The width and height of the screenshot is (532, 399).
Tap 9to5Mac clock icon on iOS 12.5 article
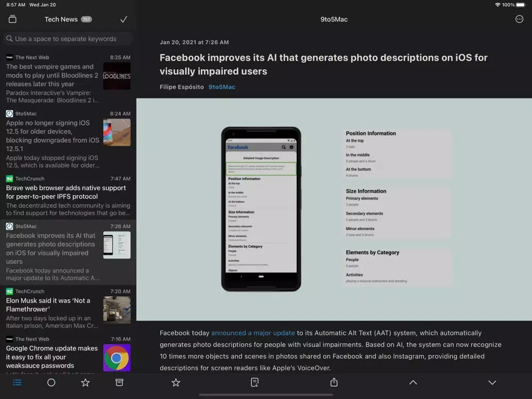click(x=10, y=114)
